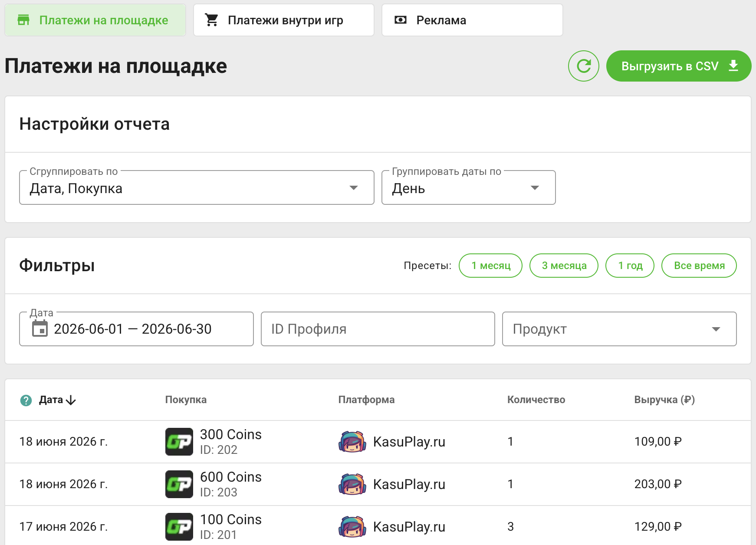
Task: Refresh the report with circular arrow button
Action: click(x=584, y=66)
